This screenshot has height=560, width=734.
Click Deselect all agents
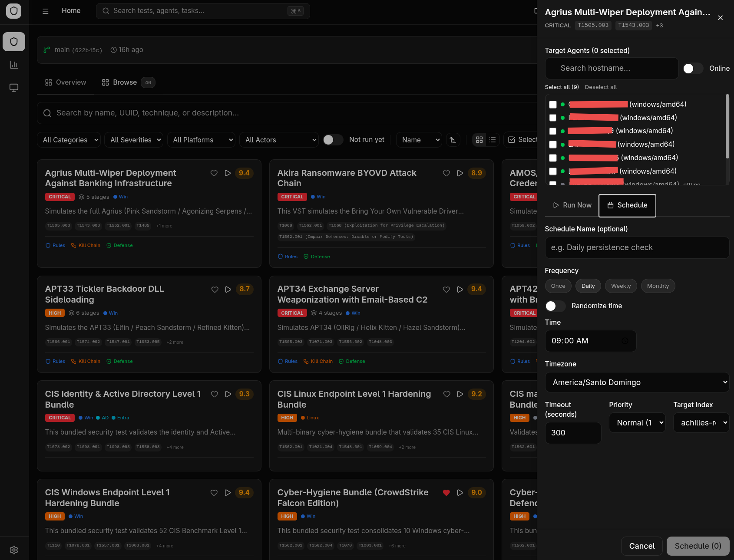pyautogui.click(x=601, y=87)
